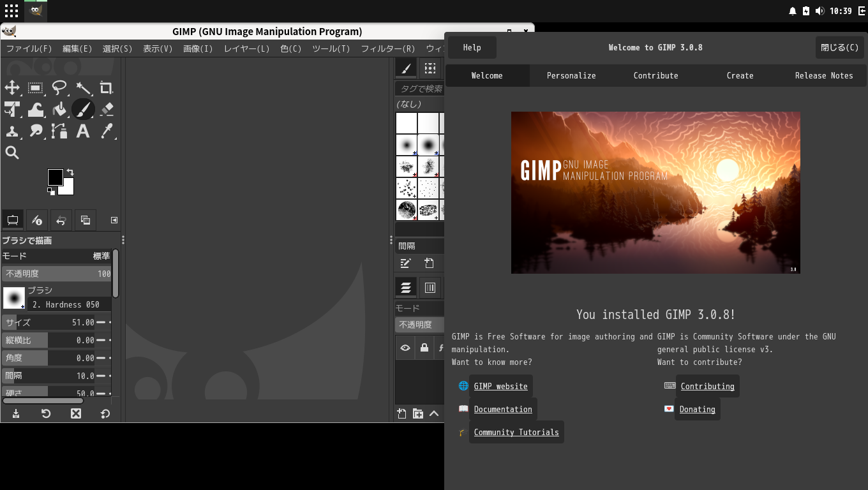The image size is (868, 490).
Task: Switch to the Personalize tab
Action: point(571,75)
